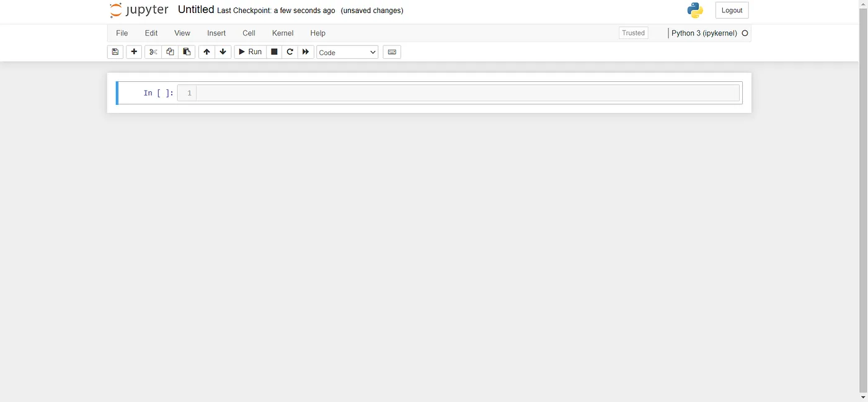Click the (unsaved changes) status text
The width and height of the screenshot is (868, 402).
point(372,11)
